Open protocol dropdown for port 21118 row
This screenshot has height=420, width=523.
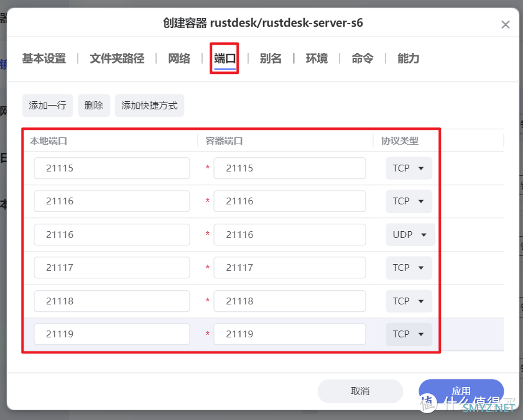tap(409, 301)
